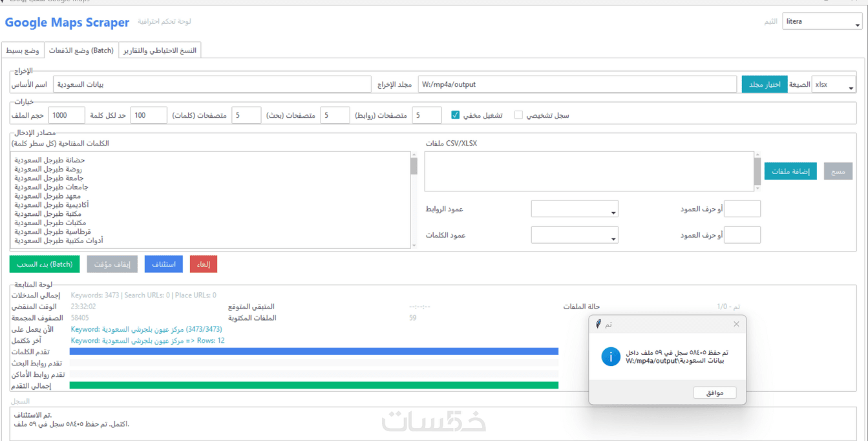Click the ملفات CSV/XLSX list box

589,171
